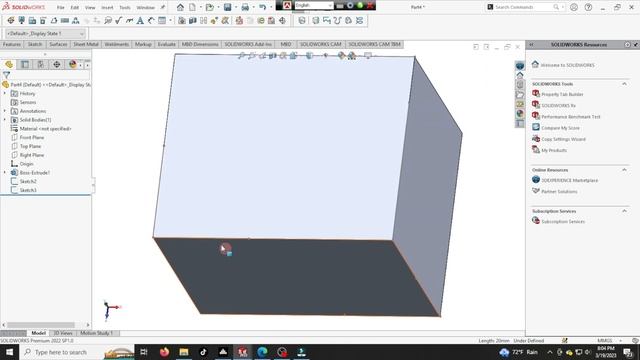Save the part with the Save icon
Image resolution: width=640 pixels, height=360 pixels.
coord(227,7)
